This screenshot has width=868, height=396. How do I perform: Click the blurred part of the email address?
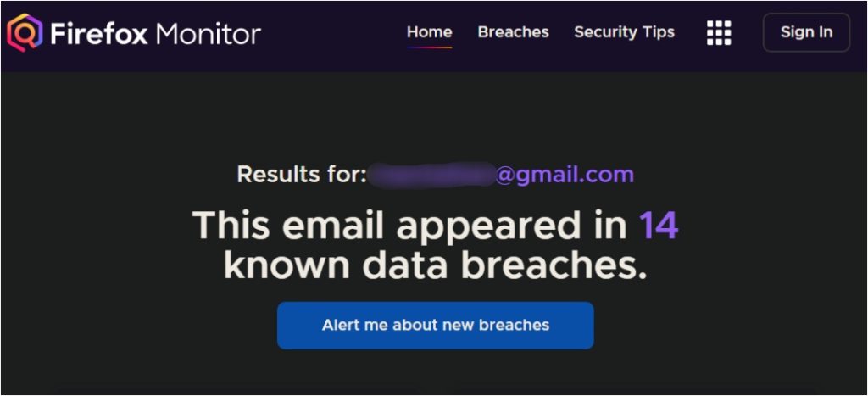[431, 175]
